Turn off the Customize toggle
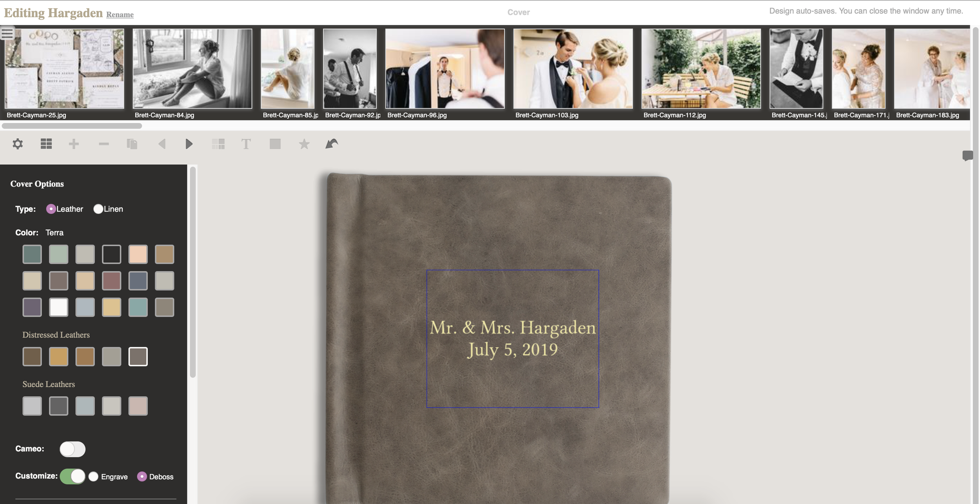Image resolution: width=980 pixels, height=504 pixels. (x=73, y=476)
